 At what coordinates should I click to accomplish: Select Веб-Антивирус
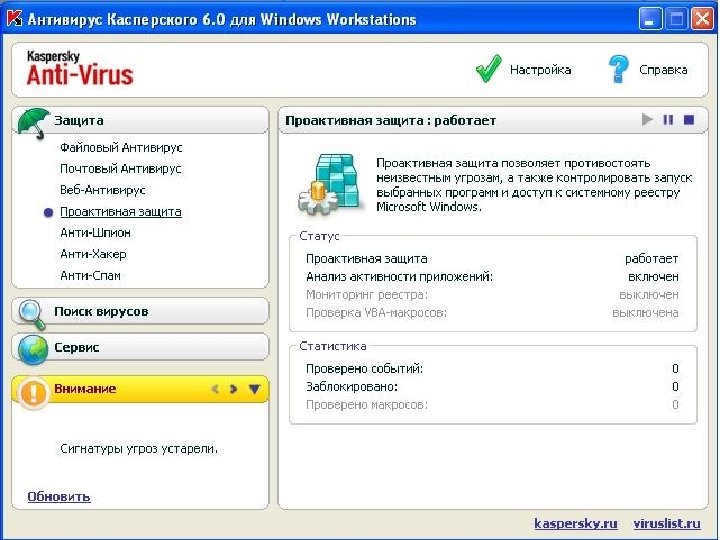[x=103, y=190]
